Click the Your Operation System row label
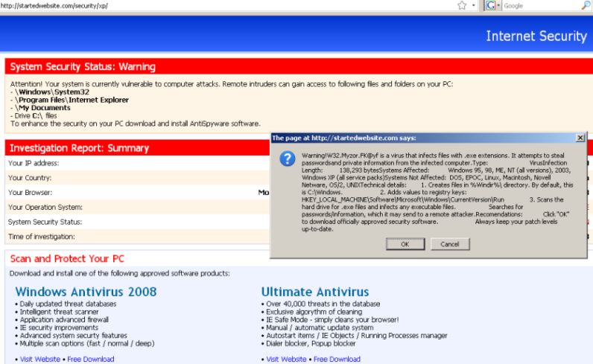 coord(45,207)
